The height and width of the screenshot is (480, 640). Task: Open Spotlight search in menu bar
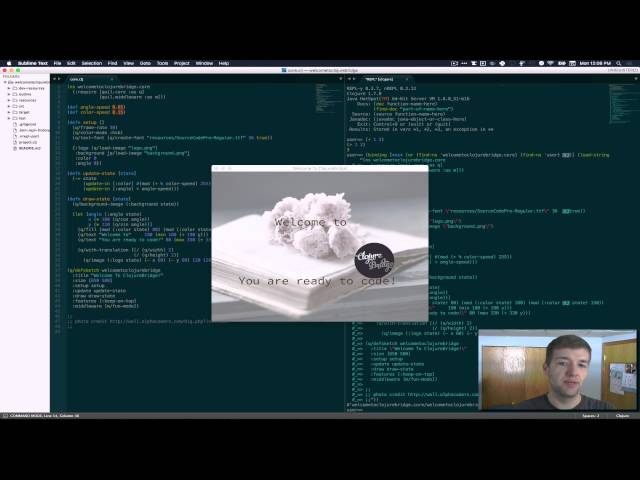619,63
